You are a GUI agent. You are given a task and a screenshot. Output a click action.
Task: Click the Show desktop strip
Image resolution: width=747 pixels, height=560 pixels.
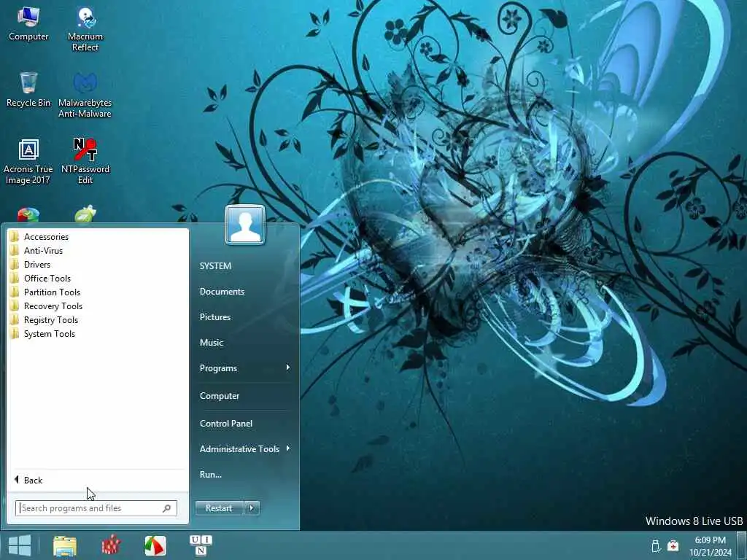(742, 545)
